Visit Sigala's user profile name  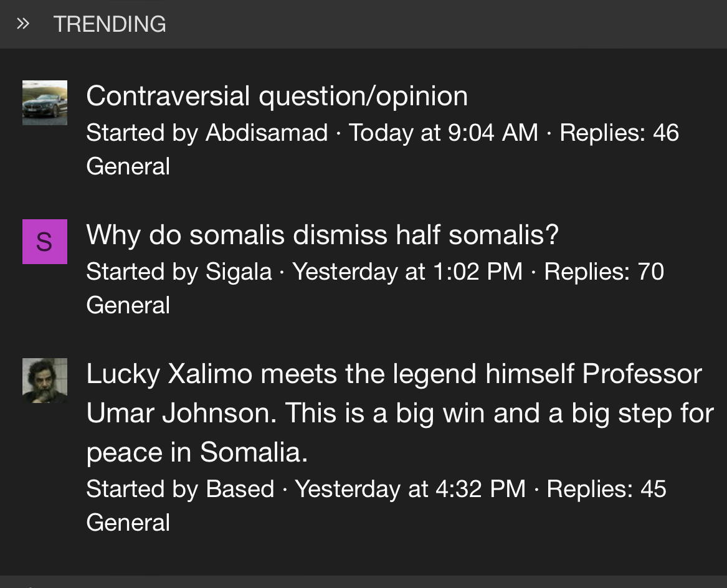(239, 272)
